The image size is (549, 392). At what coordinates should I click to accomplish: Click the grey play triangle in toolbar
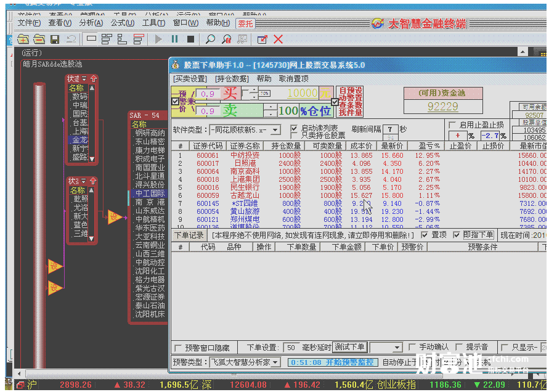158,39
